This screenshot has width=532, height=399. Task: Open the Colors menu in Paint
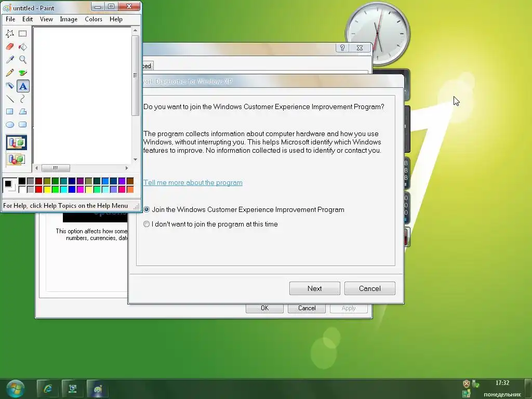(x=94, y=19)
